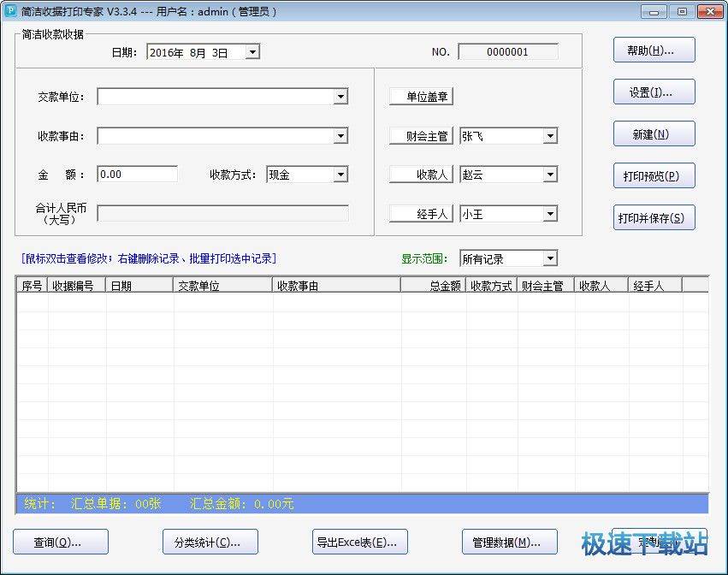Open the 显示范围 dropdown showing 所有记录
Viewport: 728px width, 575px height.
pos(509,258)
